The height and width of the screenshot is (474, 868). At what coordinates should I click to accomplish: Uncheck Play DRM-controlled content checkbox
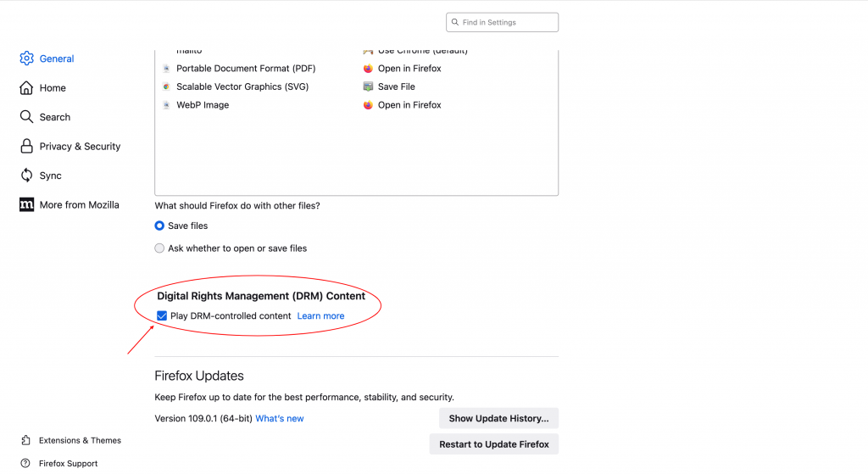(x=162, y=316)
